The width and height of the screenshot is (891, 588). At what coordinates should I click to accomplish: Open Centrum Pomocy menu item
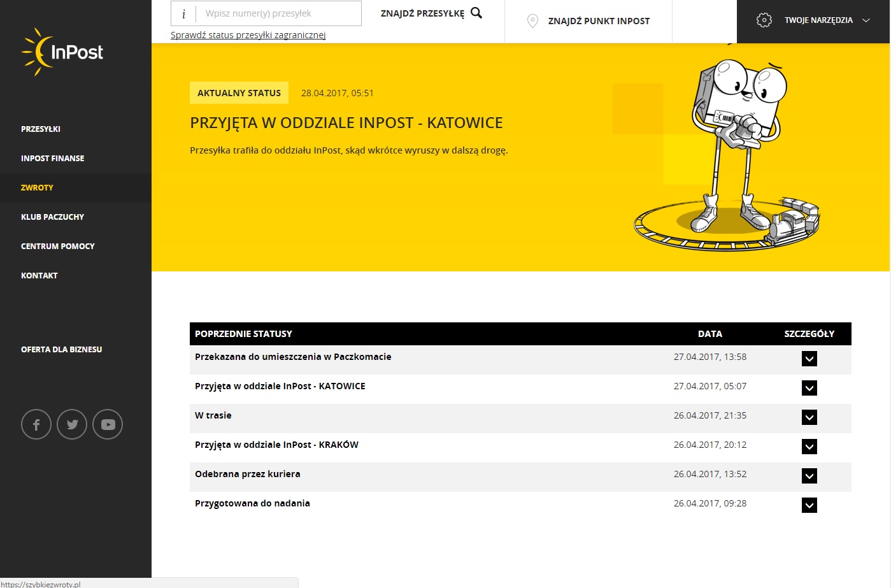tap(58, 247)
